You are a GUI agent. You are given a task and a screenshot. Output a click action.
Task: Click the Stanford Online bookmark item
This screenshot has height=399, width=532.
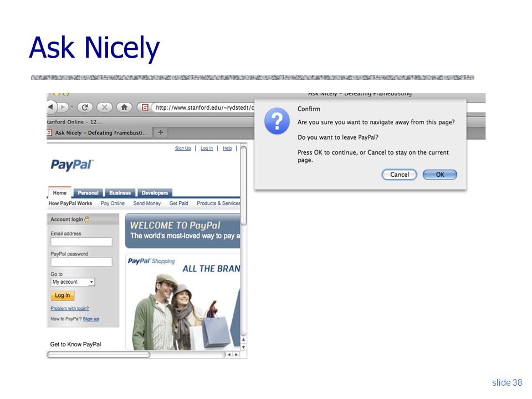(x=74, y=122)
